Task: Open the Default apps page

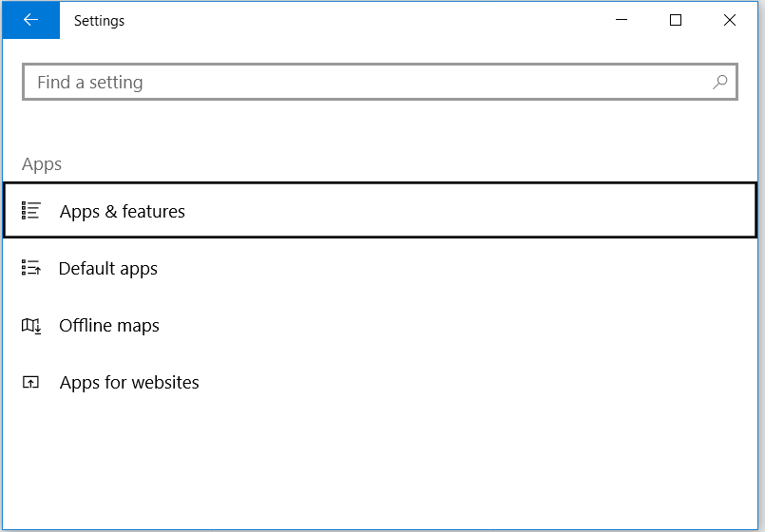Action: [379, 268]
